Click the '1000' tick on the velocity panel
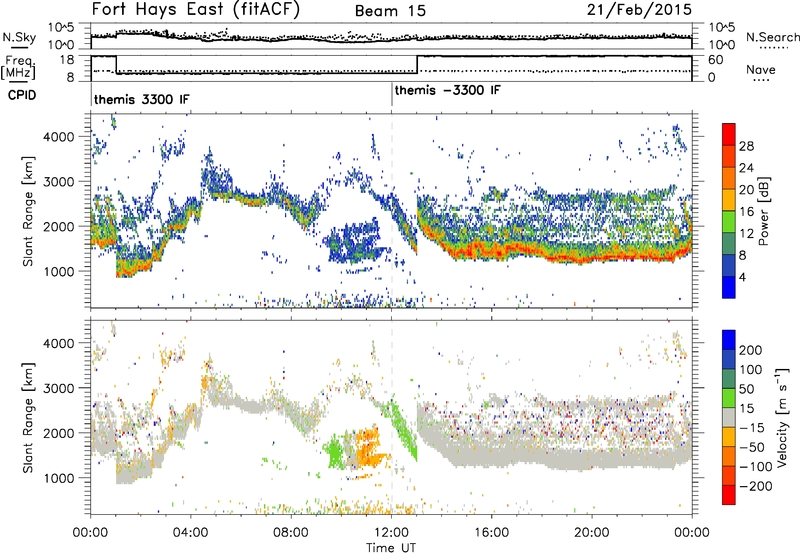The height and width of the screenshot is (554, 800). tap(58, 478)
